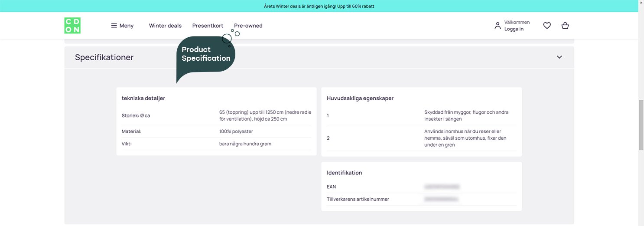Click the Logga in link

514,29
